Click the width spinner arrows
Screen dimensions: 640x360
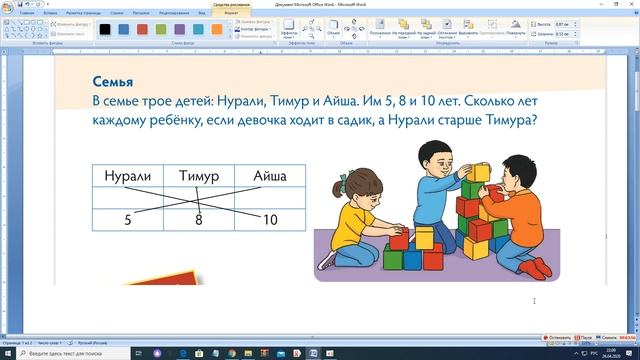pos(576,34)
